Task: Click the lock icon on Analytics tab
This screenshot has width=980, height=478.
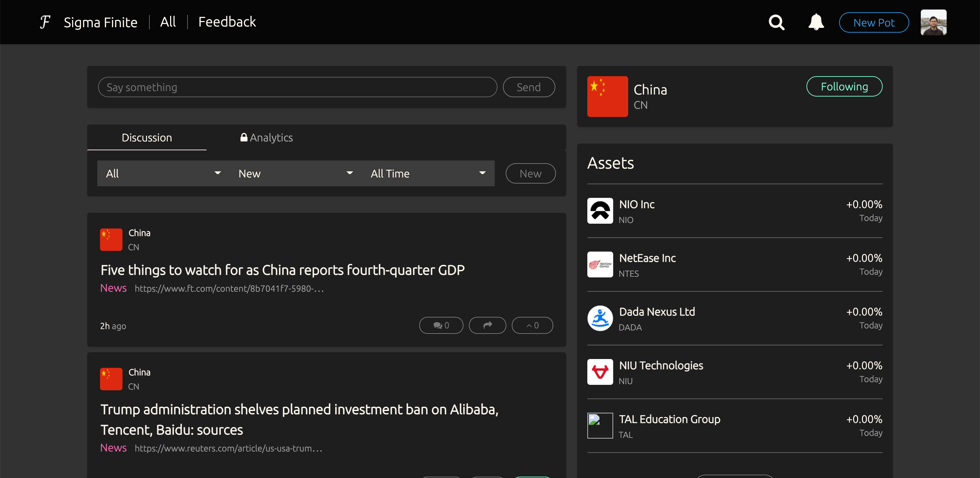Action: [x=244, y=137]
